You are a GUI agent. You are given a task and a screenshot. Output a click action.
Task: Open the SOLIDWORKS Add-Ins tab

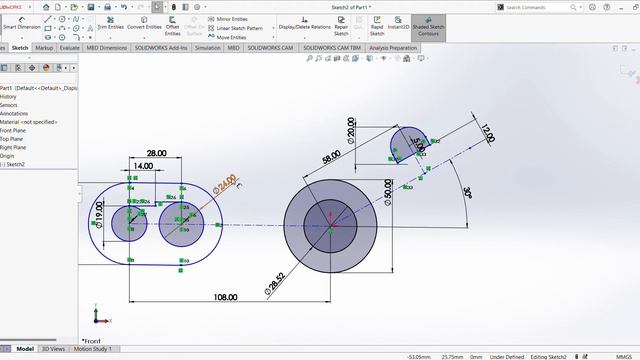[x=161, y=48]
